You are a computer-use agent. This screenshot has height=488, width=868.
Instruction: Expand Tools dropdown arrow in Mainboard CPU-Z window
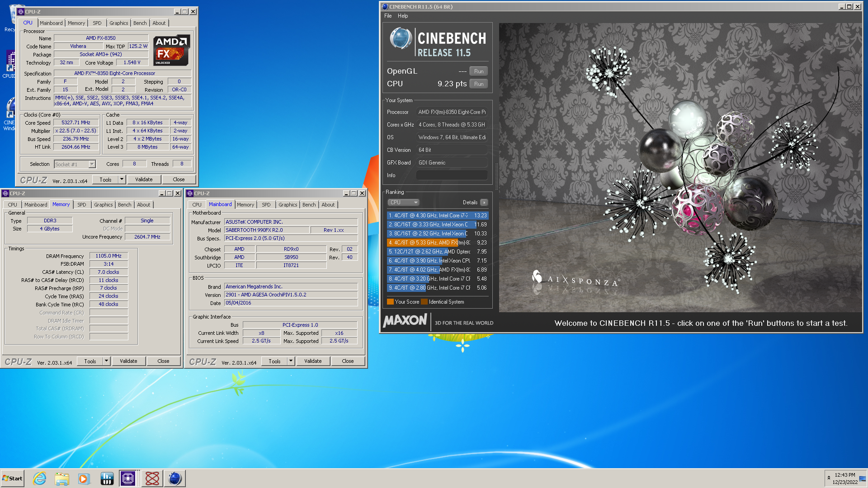pos(291,361)
